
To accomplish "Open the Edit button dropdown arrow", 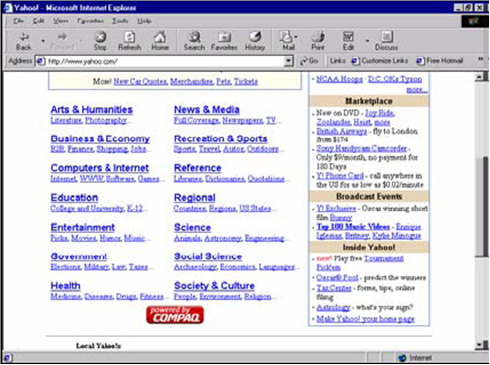I will tap(367, 41).
